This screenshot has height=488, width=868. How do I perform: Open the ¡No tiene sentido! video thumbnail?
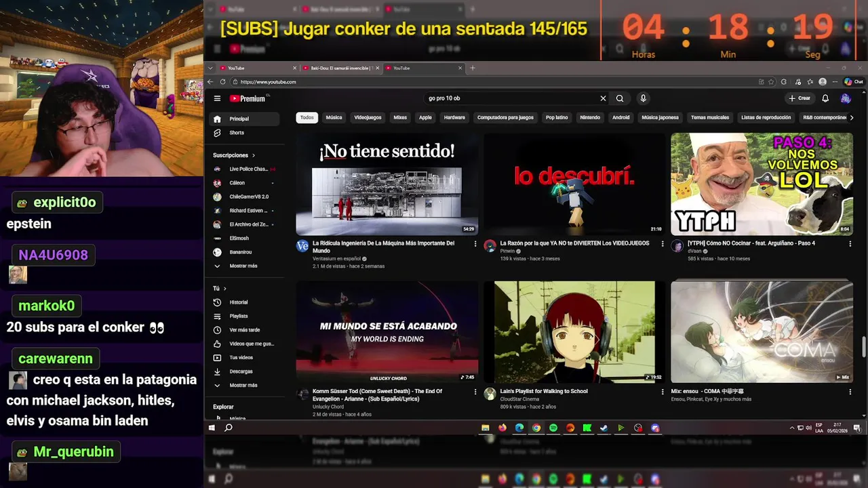[x=387, y=184]
